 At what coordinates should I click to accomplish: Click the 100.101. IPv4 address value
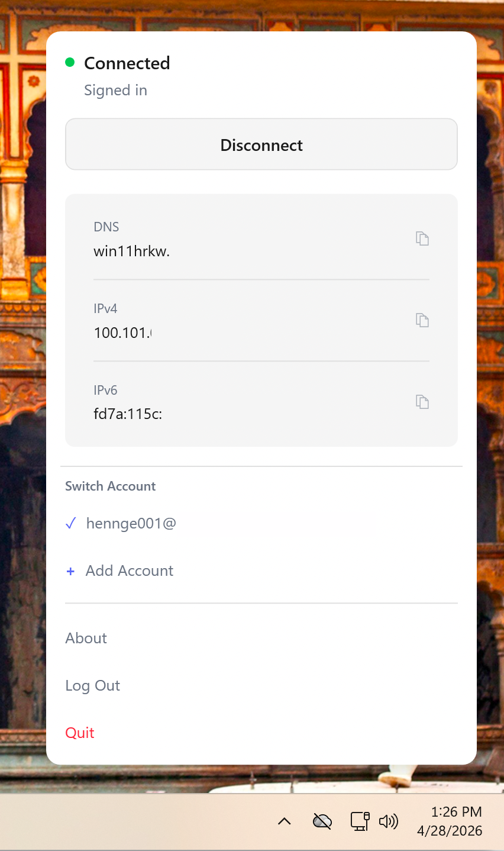123,333
